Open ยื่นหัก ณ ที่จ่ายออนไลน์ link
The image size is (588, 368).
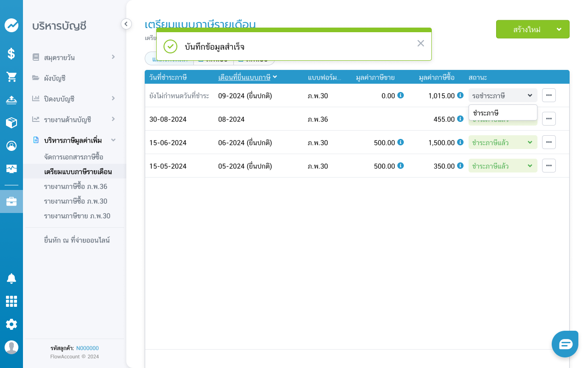click(77, 240)
